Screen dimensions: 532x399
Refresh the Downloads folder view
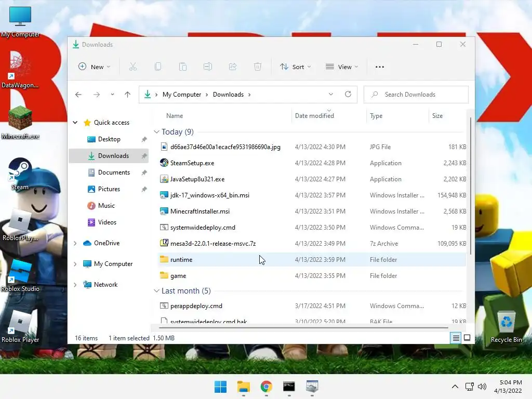(348, 95)
